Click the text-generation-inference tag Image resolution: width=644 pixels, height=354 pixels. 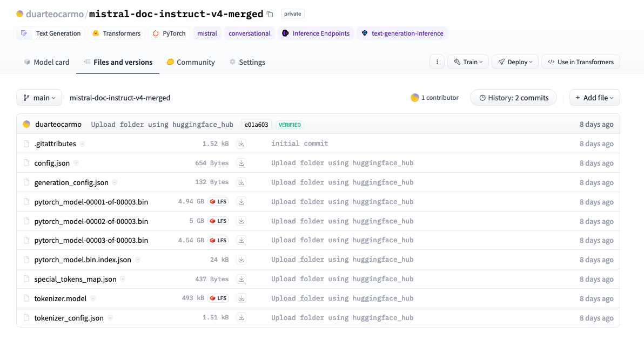coord(402,33)
